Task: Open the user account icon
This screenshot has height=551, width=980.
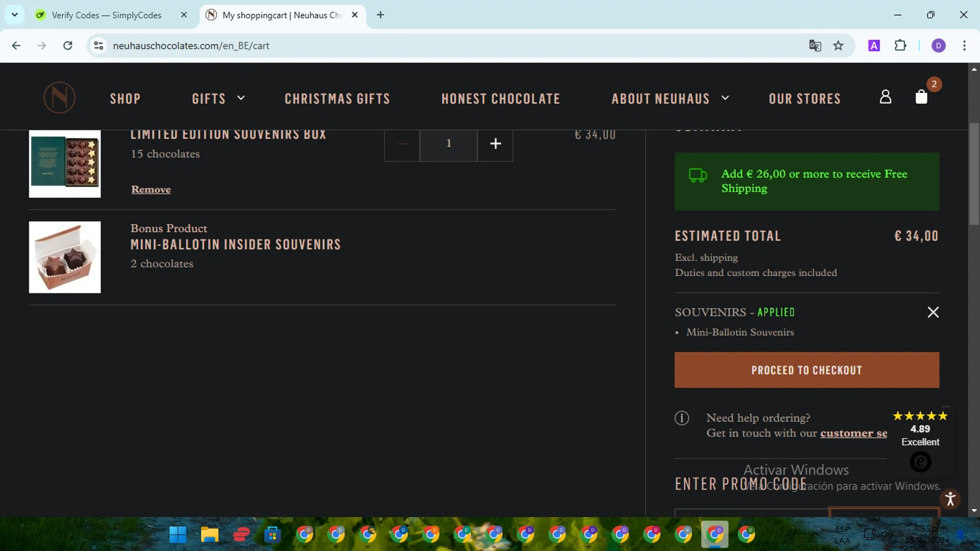Action: [x=885, y=97]
